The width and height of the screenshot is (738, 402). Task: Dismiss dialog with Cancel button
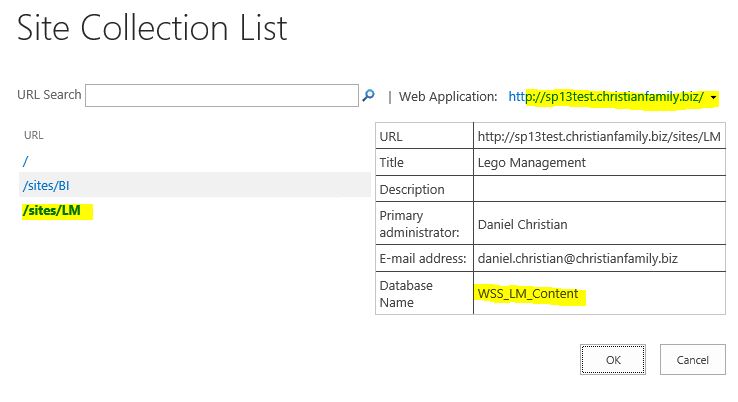pyautogui.click(x=692, y=360)
